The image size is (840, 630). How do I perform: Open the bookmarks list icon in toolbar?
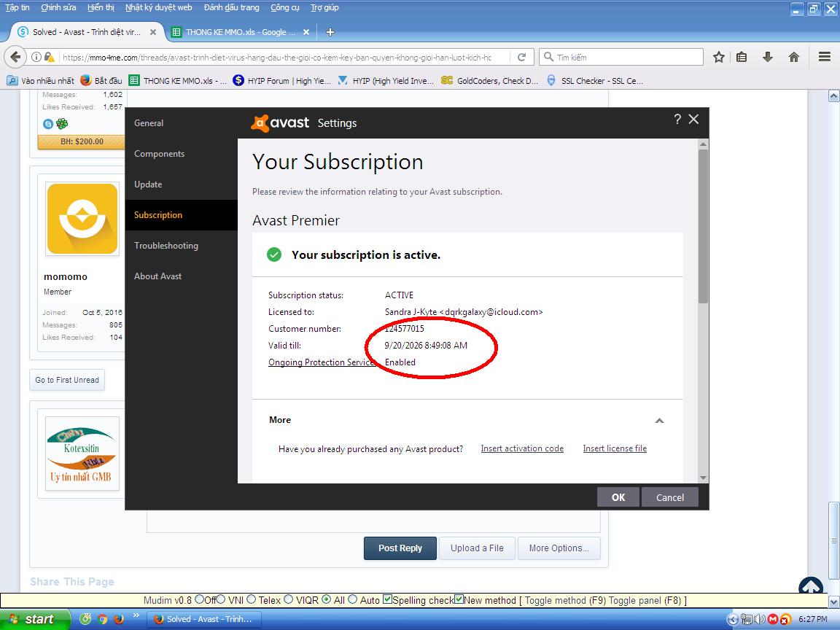coord(742,57)
